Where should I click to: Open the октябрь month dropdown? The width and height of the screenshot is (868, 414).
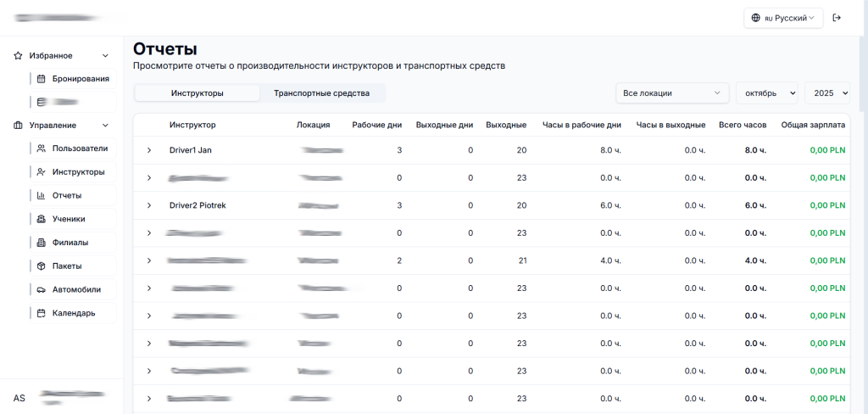[766, 92]
